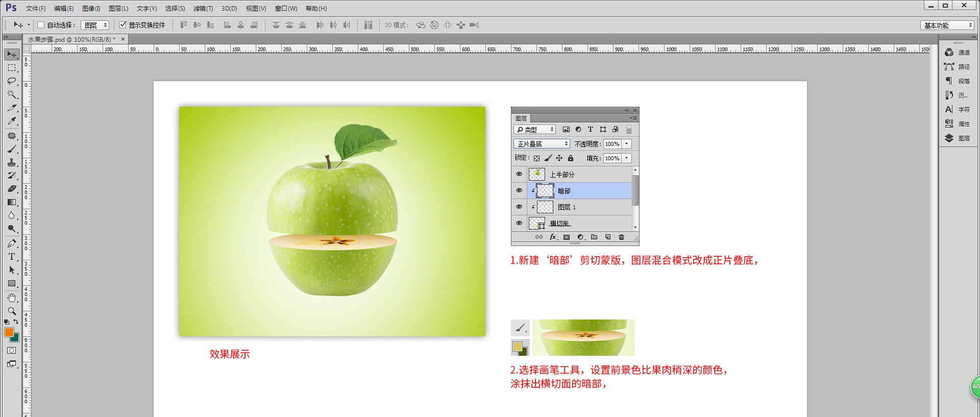This screenshot has height=417, width=980.
Task: Click the teal background color swatch
Action: pos(16,338)
